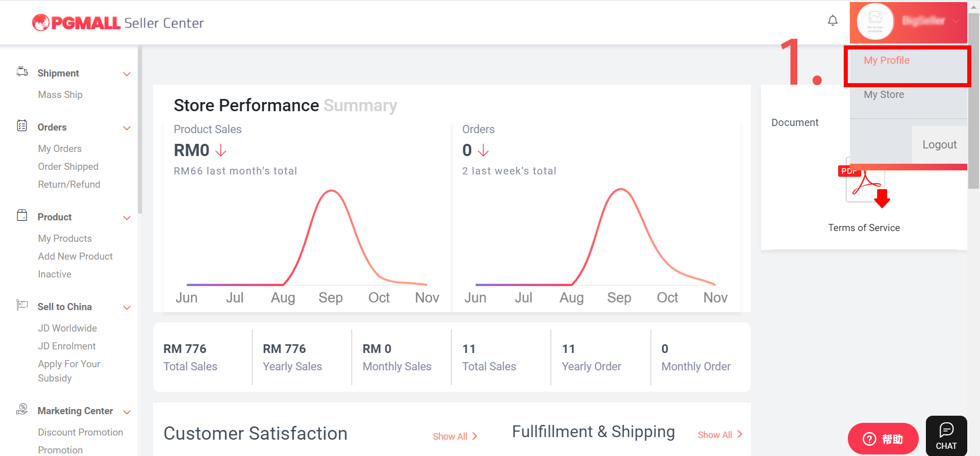Click the Marketing Center hand icon
Screen dimensions: 980x456
coord(22,409)
